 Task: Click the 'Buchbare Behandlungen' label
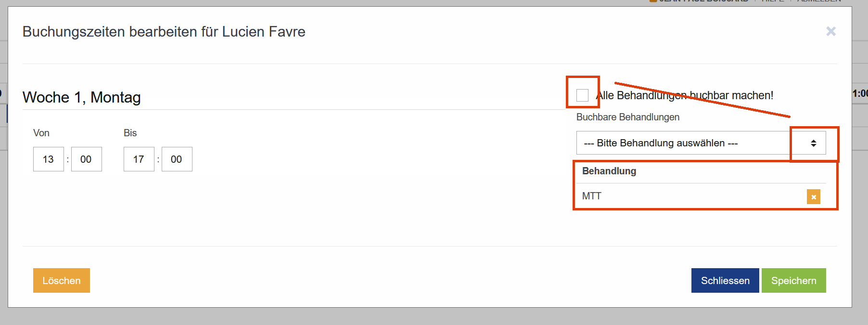(628, 117)
